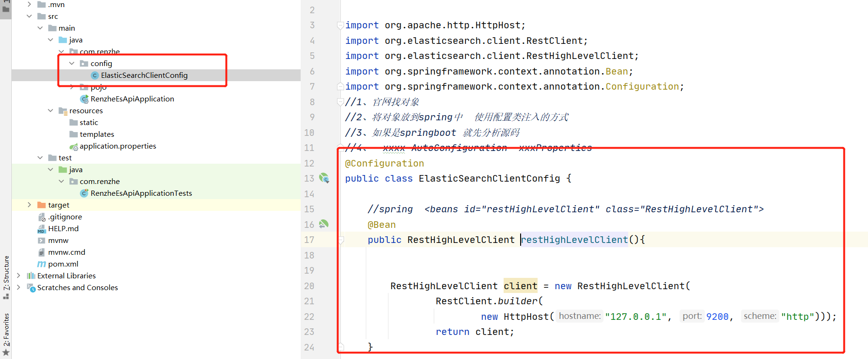
Task: Select .gitignore in project tree
Action: pos(65,217)
